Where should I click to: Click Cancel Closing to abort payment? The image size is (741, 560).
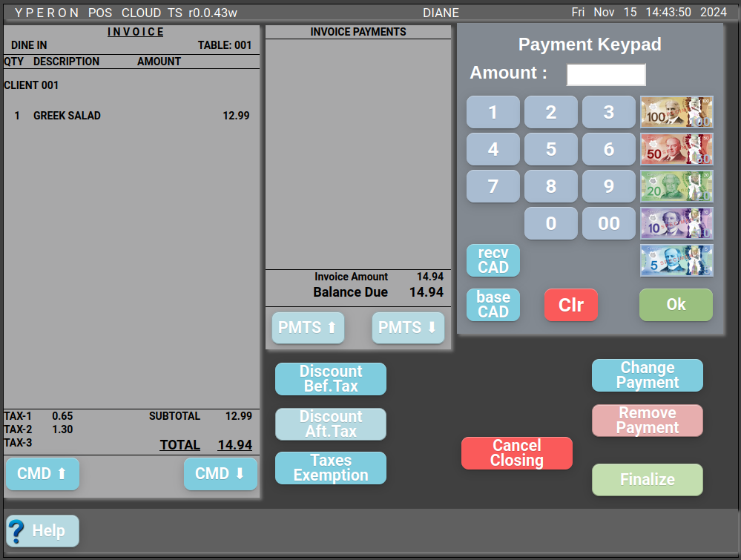[x=517, y=453]
